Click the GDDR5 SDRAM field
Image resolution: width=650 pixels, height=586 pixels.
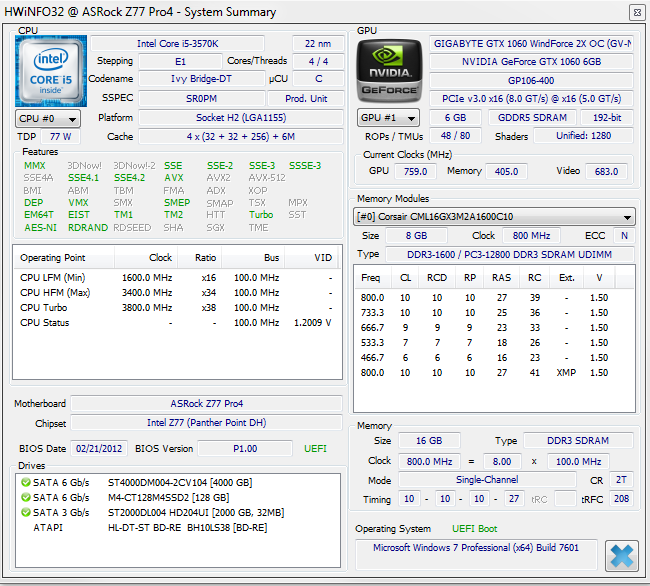(x=532, y=118)
